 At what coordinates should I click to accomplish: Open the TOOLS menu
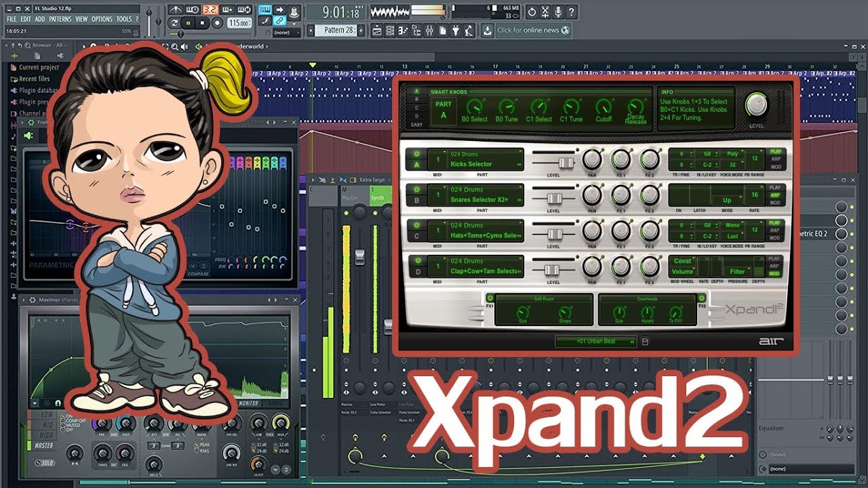(123, 19)
